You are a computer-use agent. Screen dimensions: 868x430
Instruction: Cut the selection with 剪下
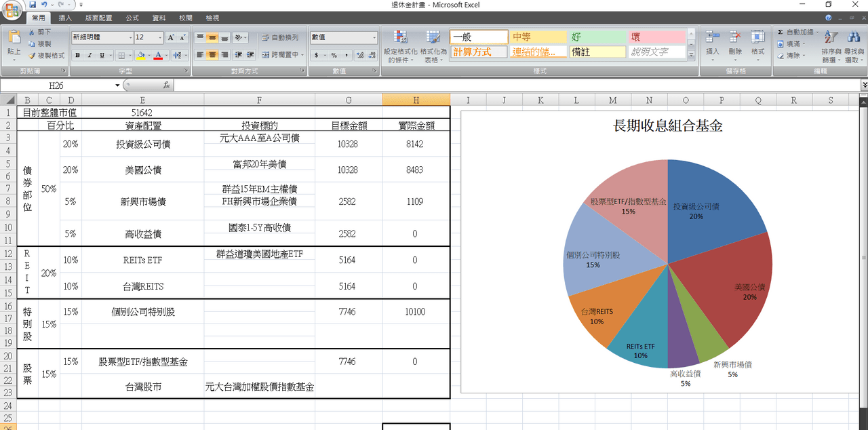[39, 32]
